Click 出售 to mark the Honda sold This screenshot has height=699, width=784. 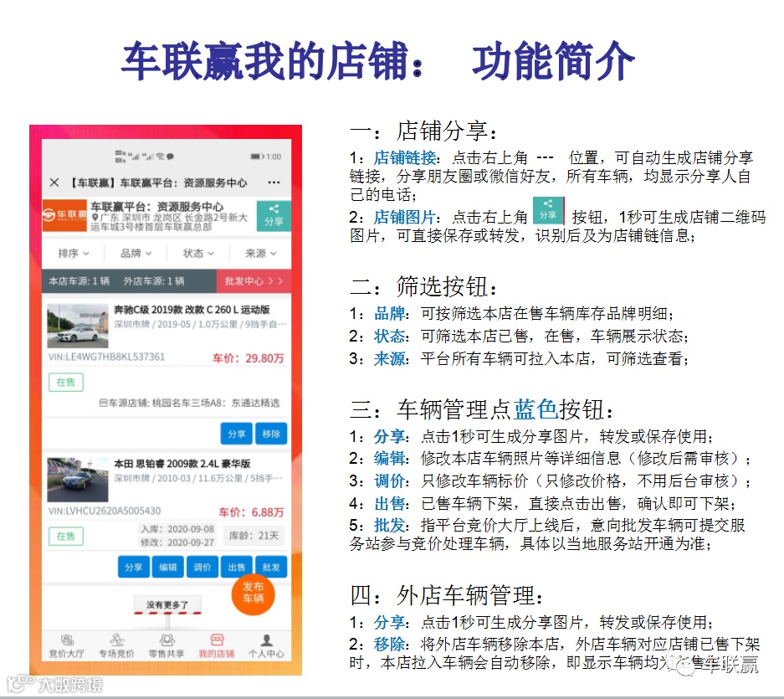[237, 567]
